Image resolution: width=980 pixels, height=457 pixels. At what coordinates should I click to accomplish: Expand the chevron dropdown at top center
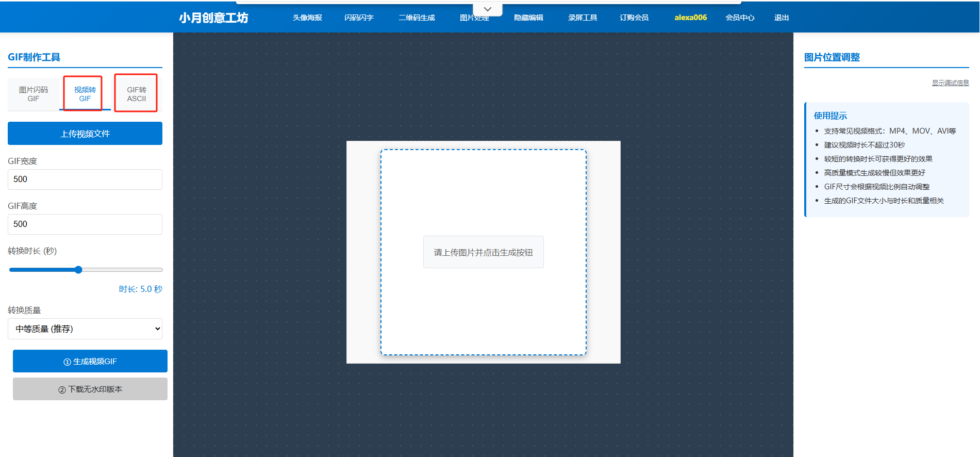tap(487, 9)
